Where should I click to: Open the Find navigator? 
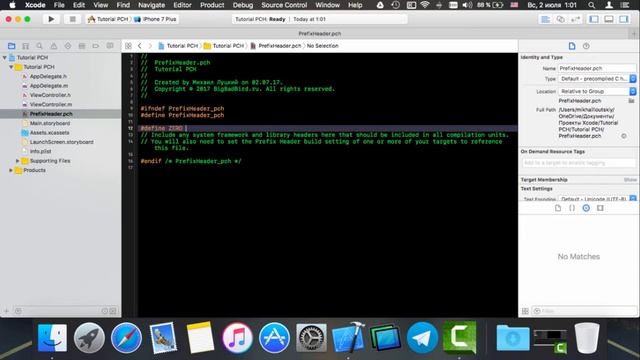click(40, 46)
